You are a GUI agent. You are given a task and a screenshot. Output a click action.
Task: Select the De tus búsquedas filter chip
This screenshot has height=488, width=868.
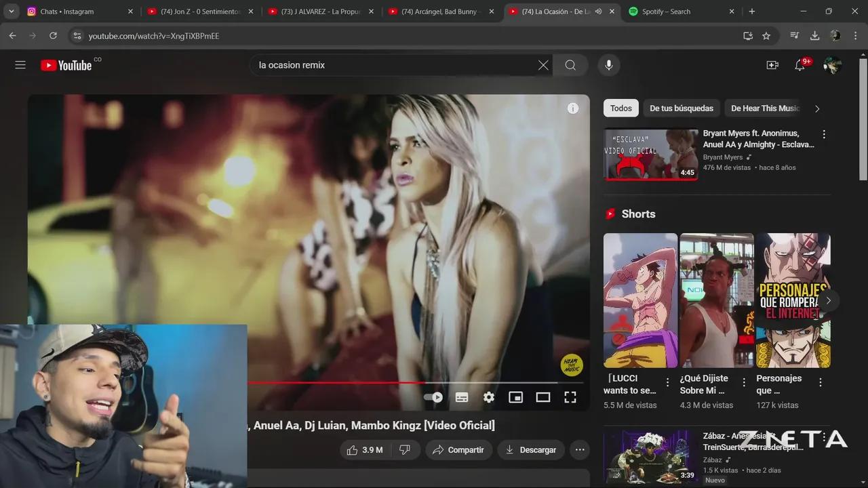(682, 108)
